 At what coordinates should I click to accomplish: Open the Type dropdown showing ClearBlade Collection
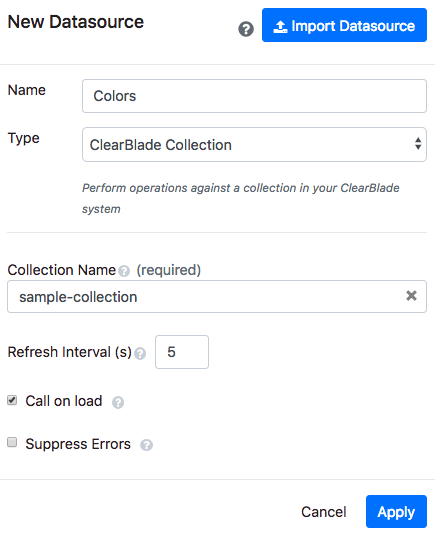tap(254, 145)
